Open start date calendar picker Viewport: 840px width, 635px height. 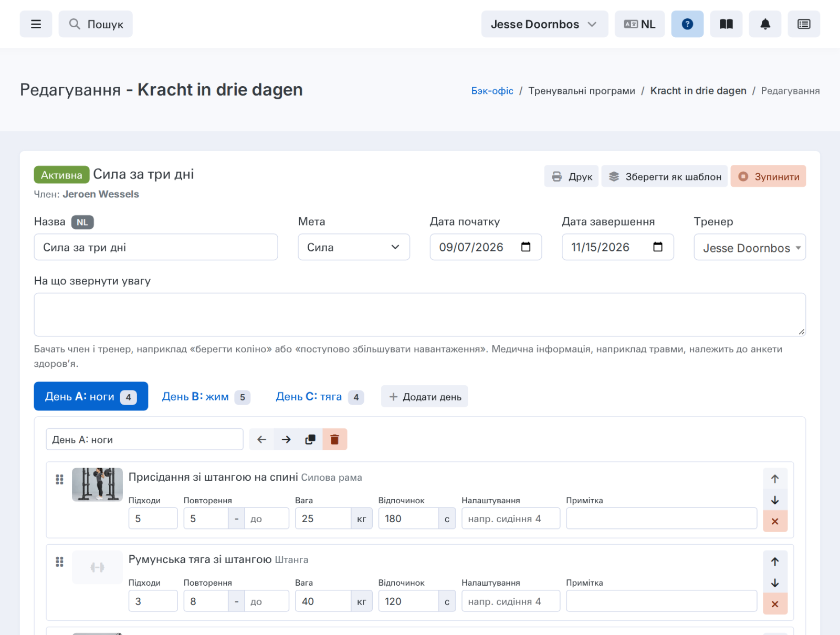pos(526,247)
